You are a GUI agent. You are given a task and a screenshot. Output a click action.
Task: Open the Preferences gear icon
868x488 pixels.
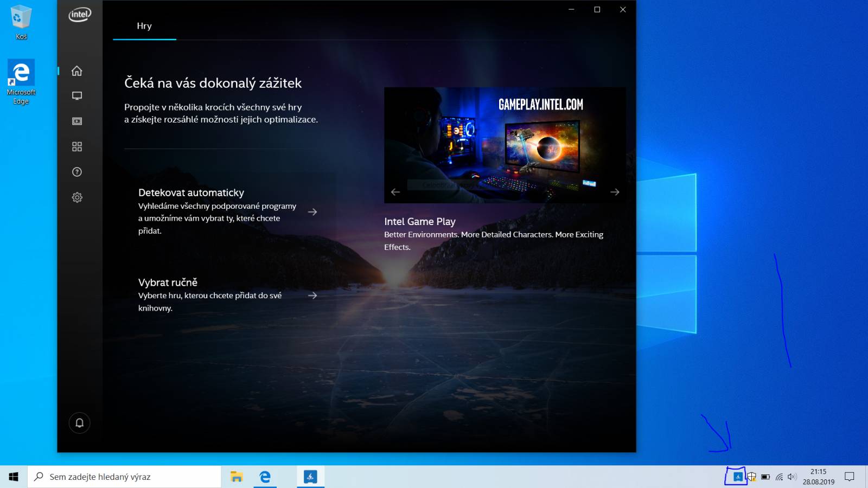click(x=77, y=197)
